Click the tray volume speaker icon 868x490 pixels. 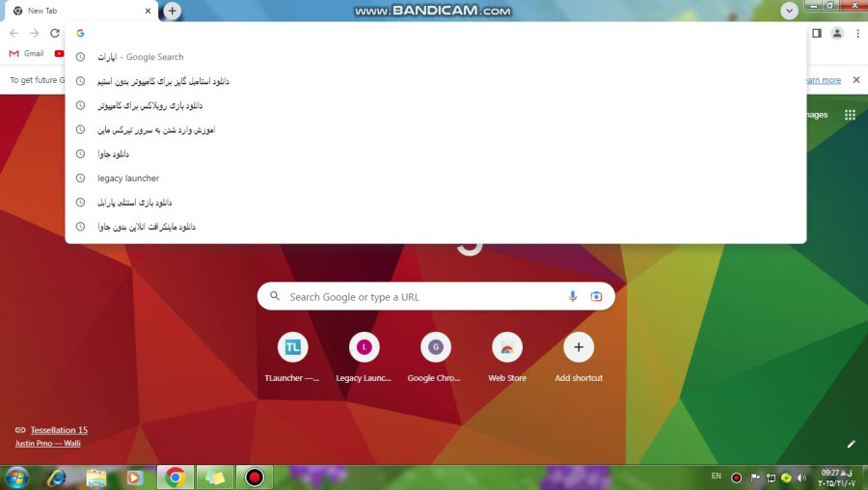801,477
